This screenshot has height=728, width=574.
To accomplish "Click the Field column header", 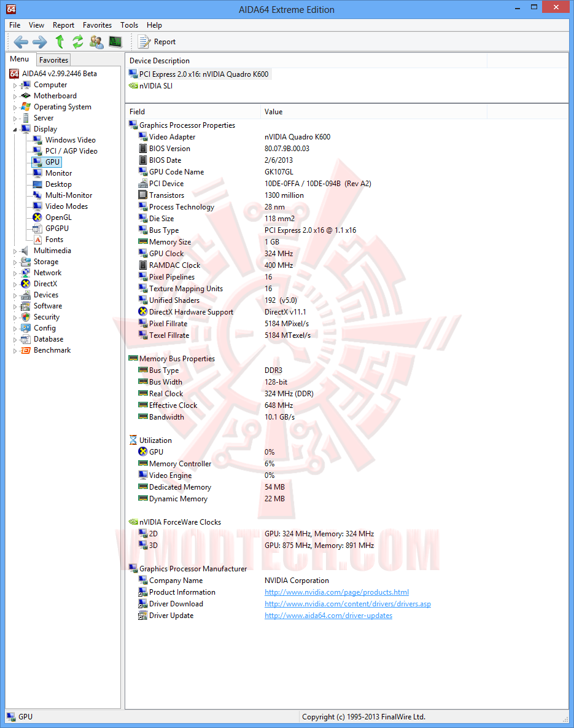I will [x=193, y=111].
